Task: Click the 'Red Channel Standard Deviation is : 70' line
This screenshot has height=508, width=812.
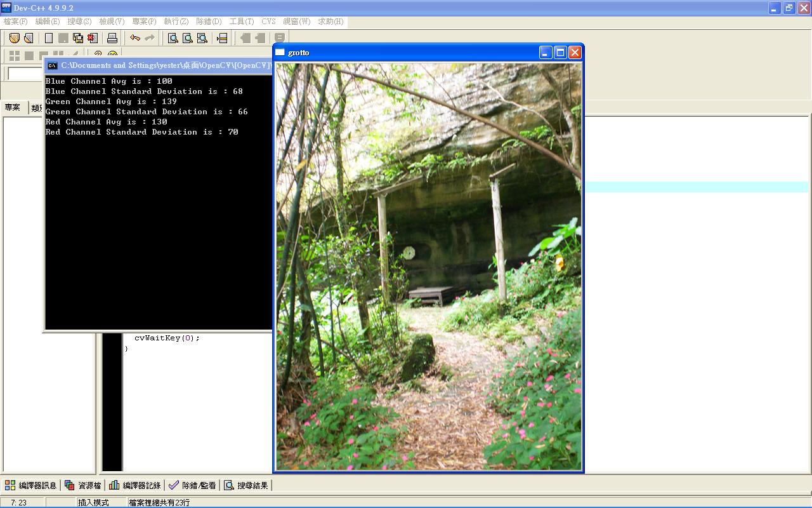Action: coord(142,132)
